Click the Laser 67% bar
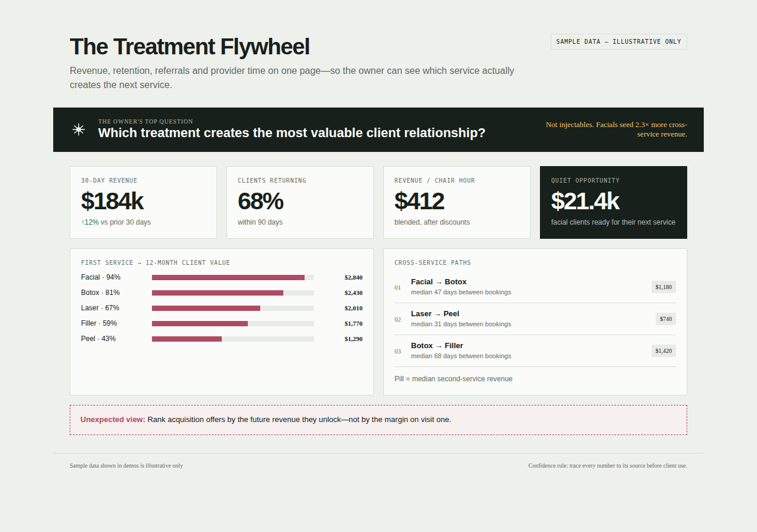 pyautogui.click(x=233, y=308)
